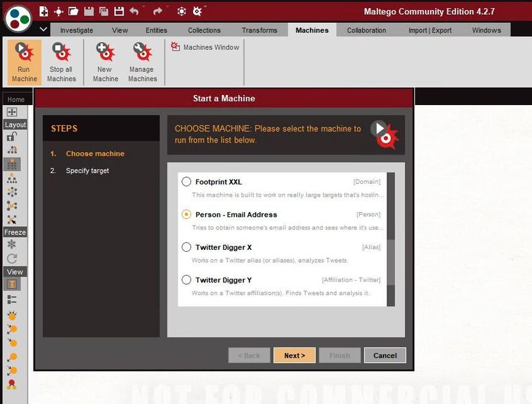Click the Cancel button
532x404 pixels.
(x=385, y=356)
